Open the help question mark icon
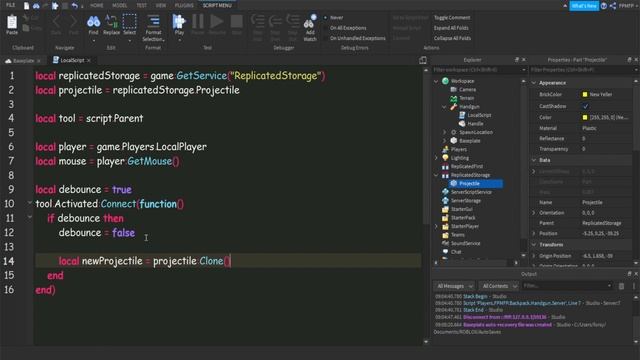The height and width of the screenshot is (360, 640). pos(604,6)
